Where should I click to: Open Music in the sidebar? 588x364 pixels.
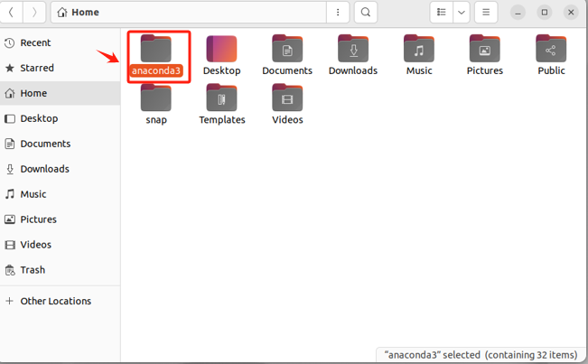pos(60,194)
